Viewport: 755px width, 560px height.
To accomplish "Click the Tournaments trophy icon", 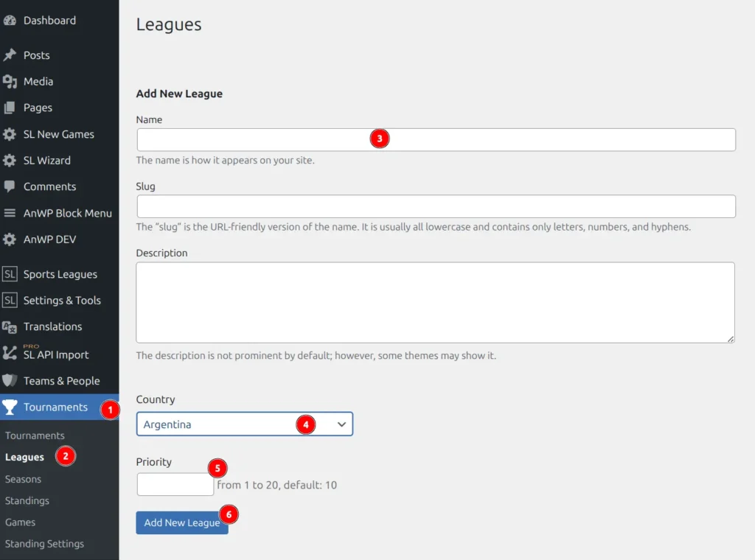I will coord(10,407).
